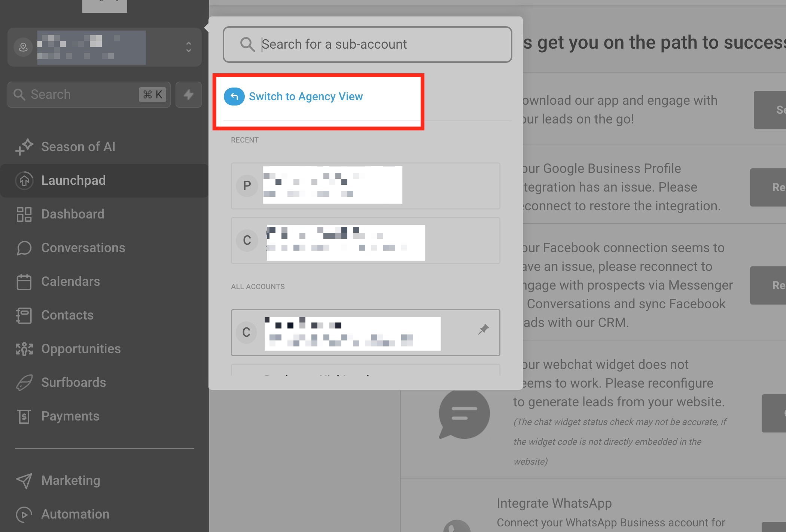
Task: Click the lightning bolt quick actions button
Action: 189,95
